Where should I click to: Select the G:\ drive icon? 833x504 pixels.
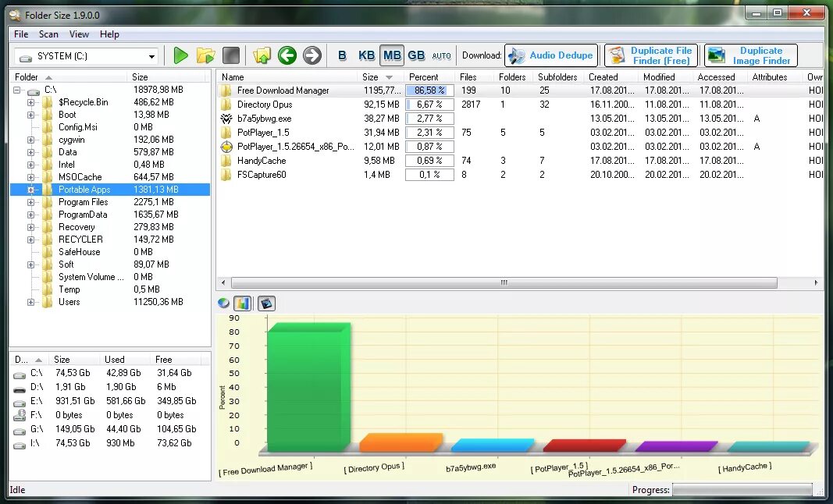tap(20, 430)
